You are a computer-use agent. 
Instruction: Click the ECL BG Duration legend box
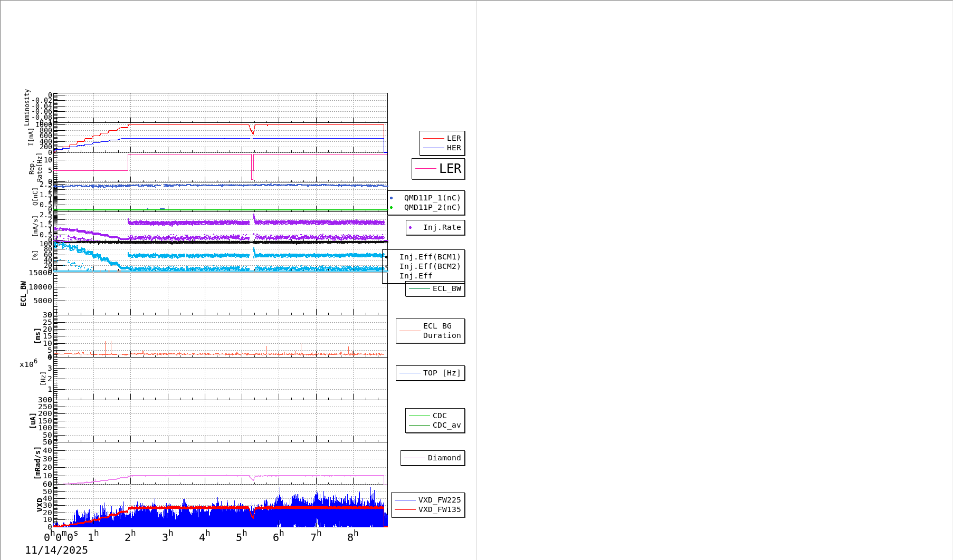tap(431, 331)
